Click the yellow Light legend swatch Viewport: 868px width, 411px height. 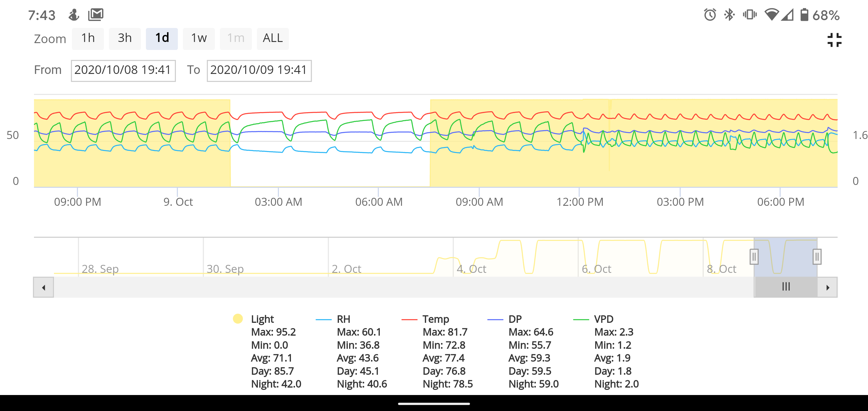click(238, 319)
